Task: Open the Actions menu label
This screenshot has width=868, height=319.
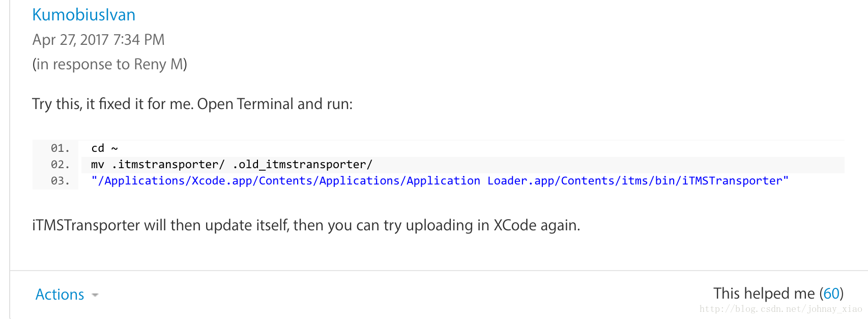Action: coord(60,295)
